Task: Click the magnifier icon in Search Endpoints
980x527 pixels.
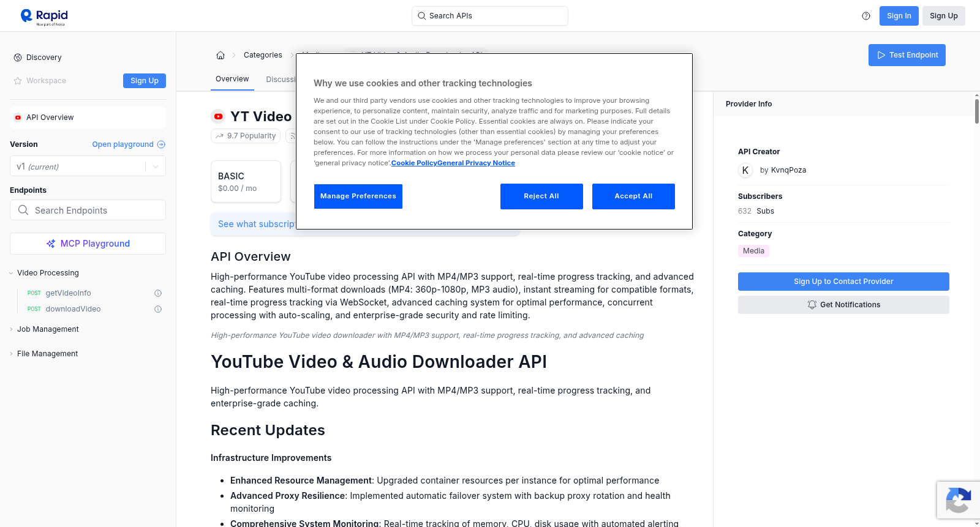Action: point(23,210)
